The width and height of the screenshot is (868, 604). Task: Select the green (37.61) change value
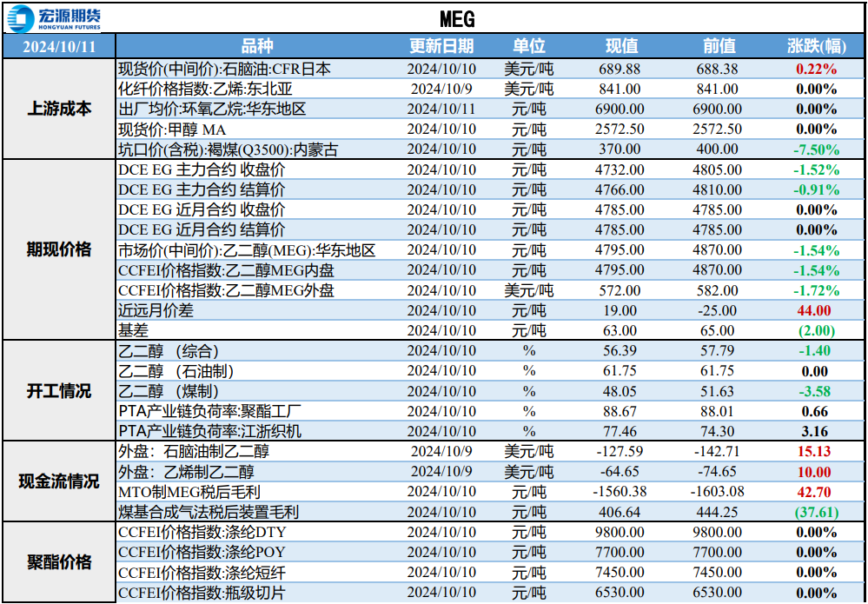click(x=817, y=512)
